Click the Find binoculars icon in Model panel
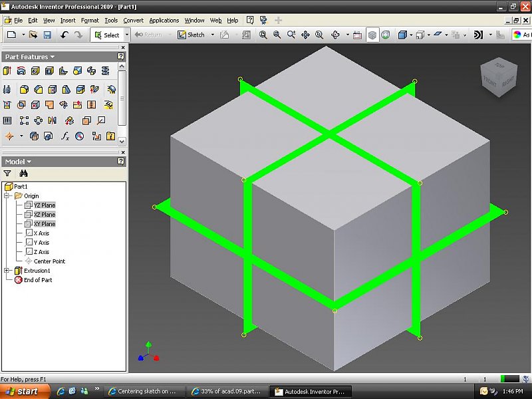532x399 pixels. [x=23, y=173]
